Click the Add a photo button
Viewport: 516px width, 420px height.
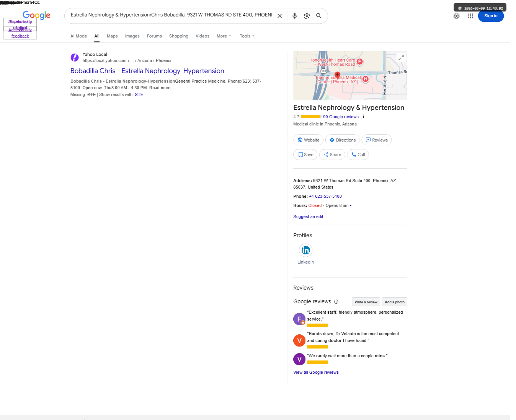395,302
